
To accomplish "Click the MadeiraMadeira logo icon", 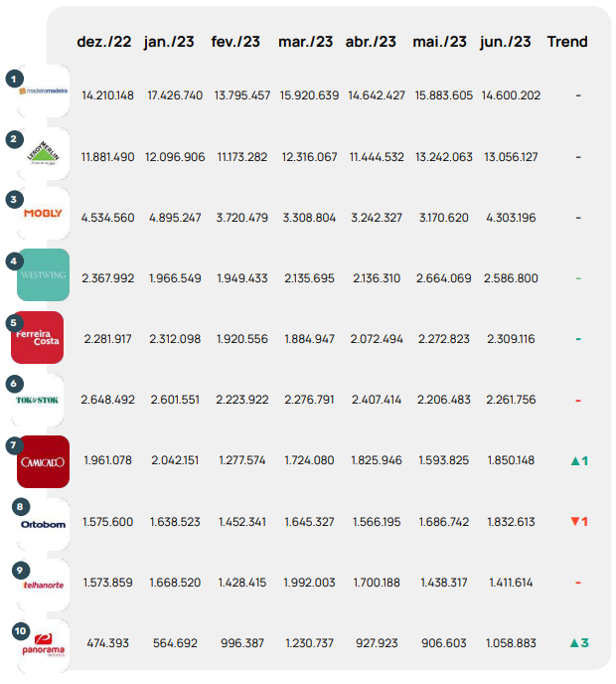I will click(x=44, y=91).
